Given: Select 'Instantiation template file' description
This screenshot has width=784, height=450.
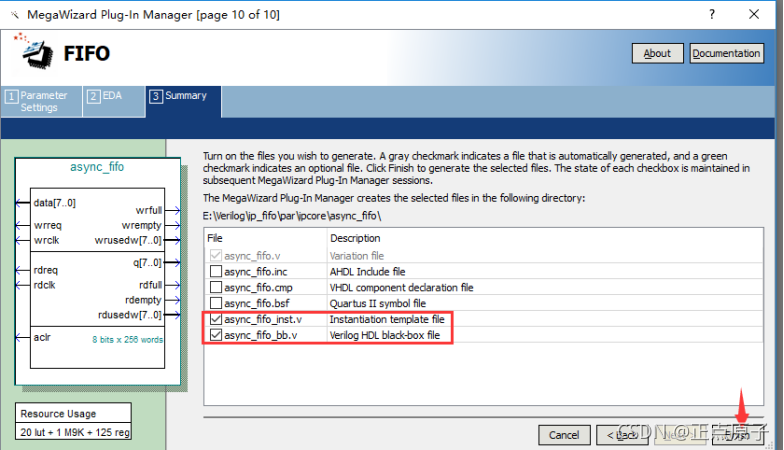Looking at the screenshot, I should pyautogui.click(x=387, y=319).
